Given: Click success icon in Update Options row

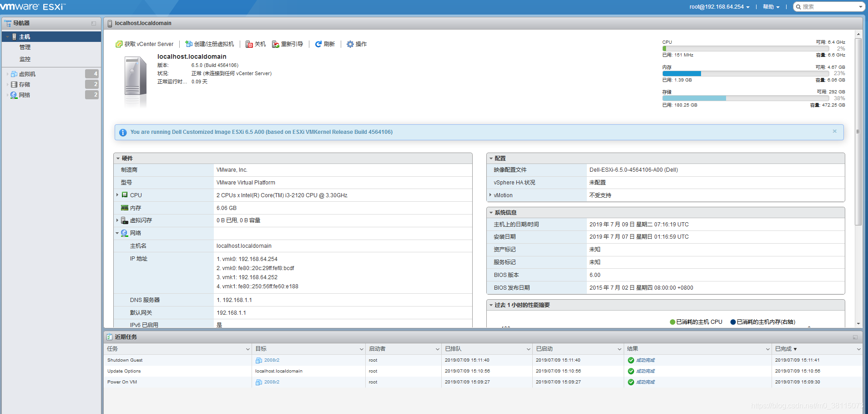Looking at the screenshot, I should [631, 371].
